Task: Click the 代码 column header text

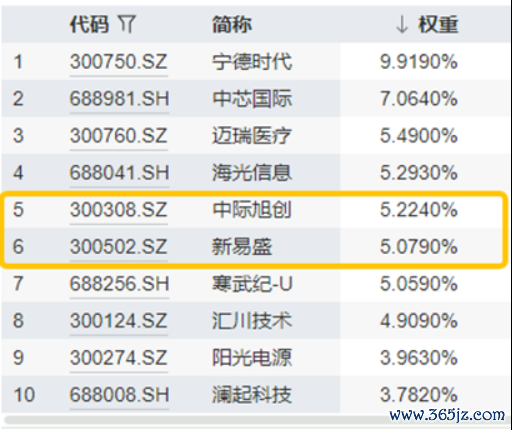Action: (x=89, y=25)
